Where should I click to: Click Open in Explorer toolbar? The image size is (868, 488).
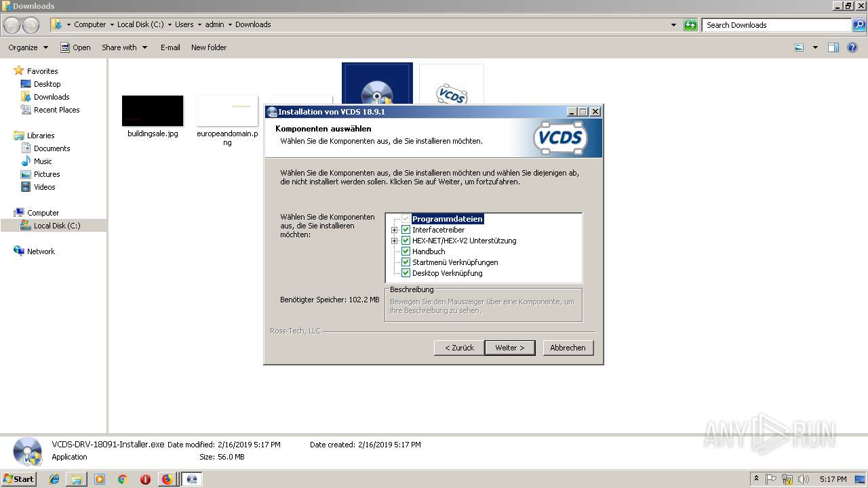75,47
